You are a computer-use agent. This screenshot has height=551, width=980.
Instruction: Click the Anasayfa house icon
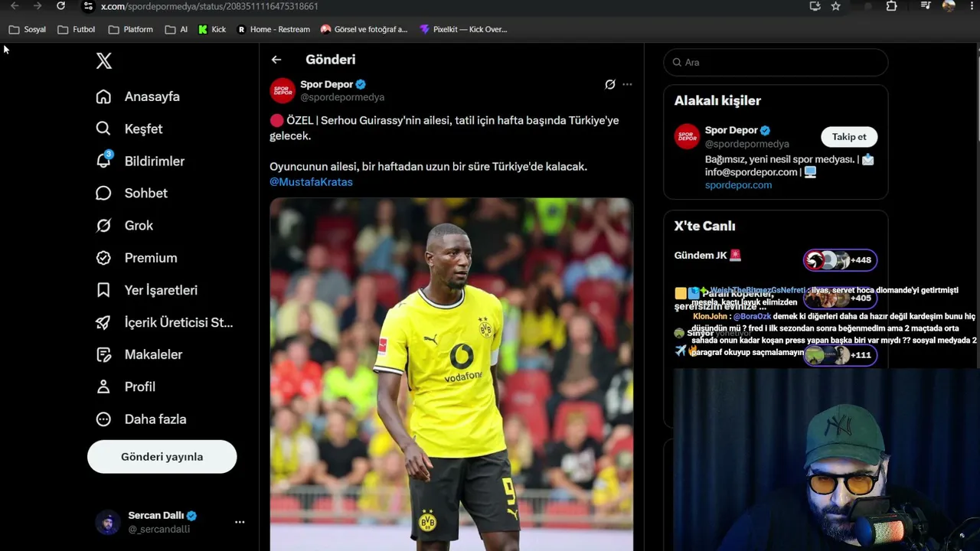tap(103, 96)
